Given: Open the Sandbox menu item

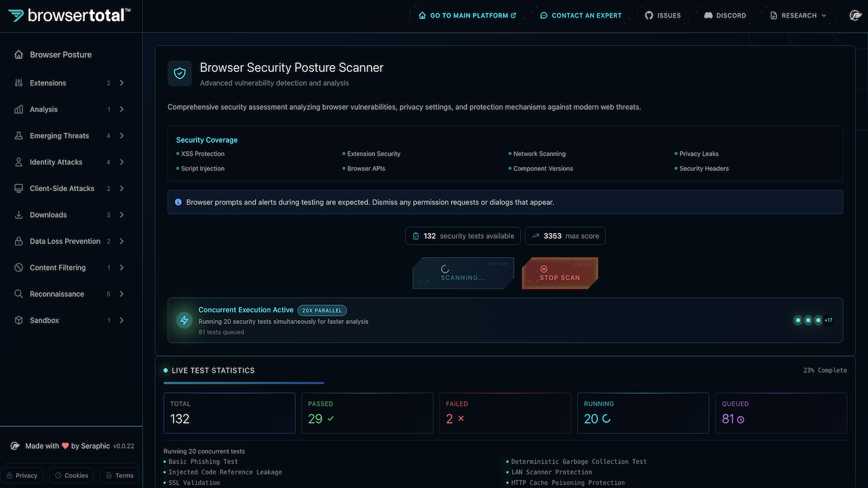Looking at the screenshot, I should click(71, 321).
